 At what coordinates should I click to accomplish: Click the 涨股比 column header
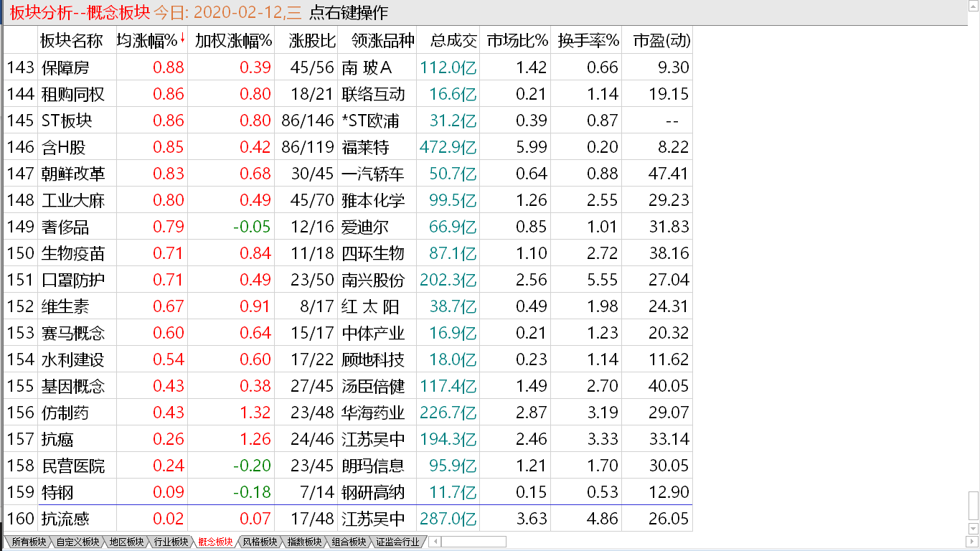(x=312, y=41)
